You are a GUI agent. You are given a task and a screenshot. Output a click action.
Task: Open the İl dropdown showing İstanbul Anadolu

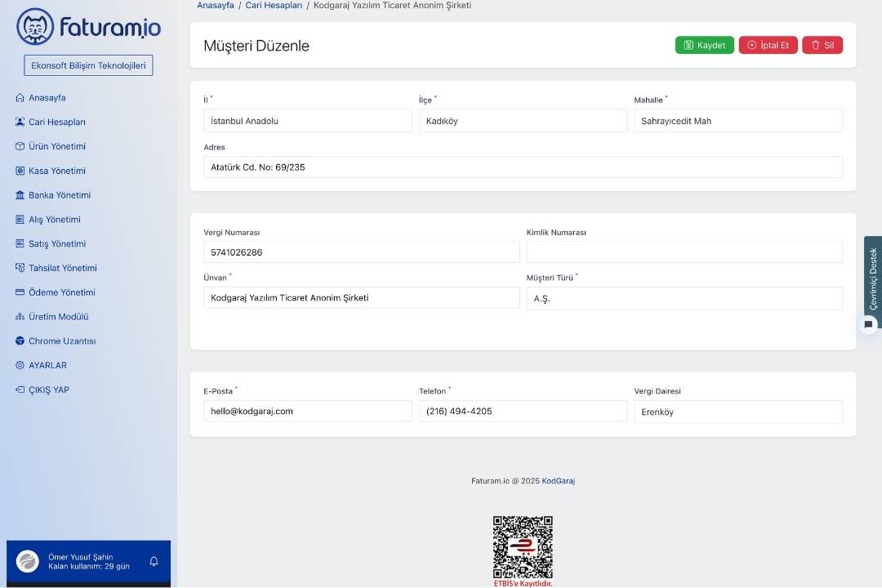[x=308, y=120]
